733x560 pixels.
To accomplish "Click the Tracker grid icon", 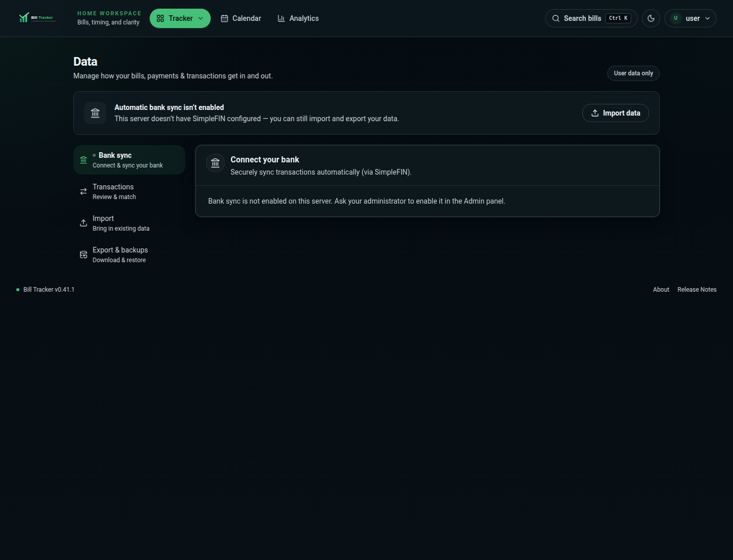I will (x=160, y=18).
